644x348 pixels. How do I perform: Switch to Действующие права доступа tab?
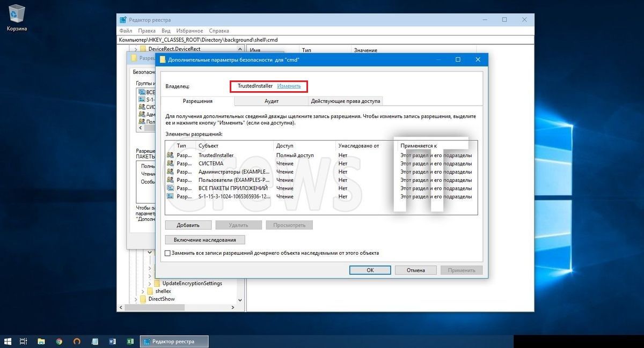(x=346, y=101)
